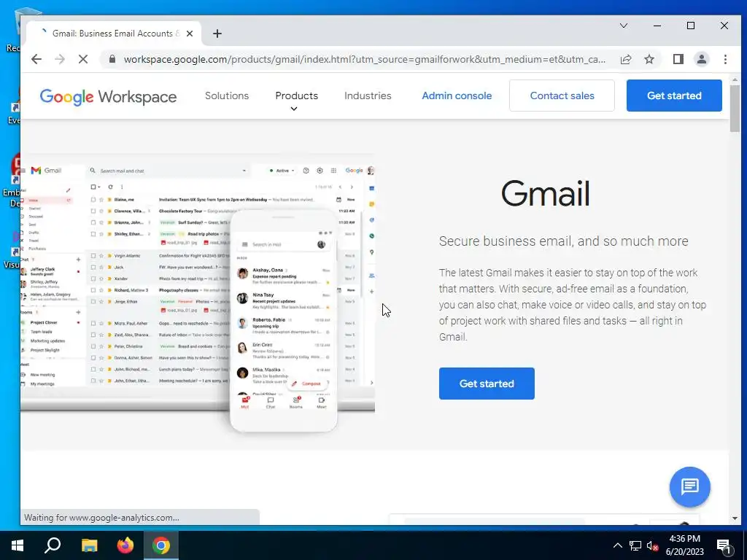The width and height of the screenshot is (747, 560).
Task: Open a new browser tab
Action: click(x=217, y=34)
